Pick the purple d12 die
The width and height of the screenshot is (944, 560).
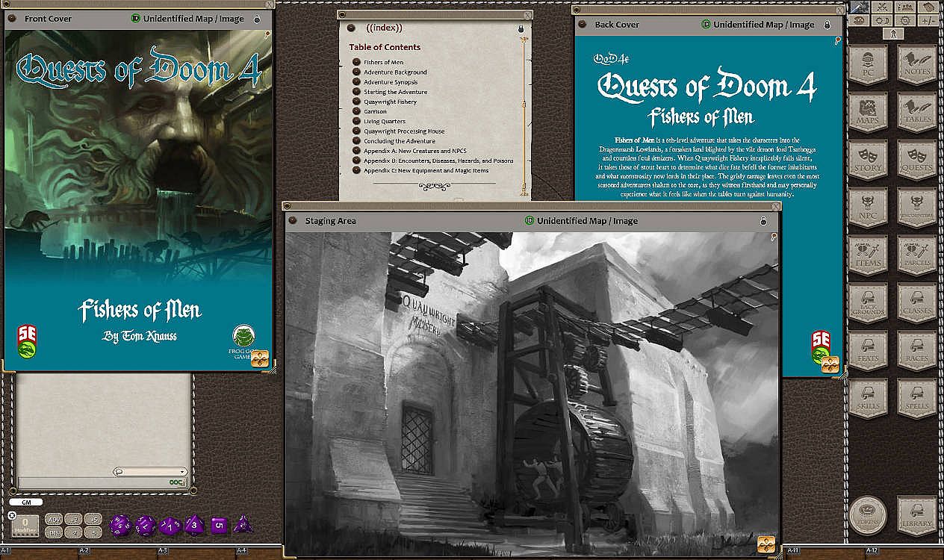click(146, 525)
